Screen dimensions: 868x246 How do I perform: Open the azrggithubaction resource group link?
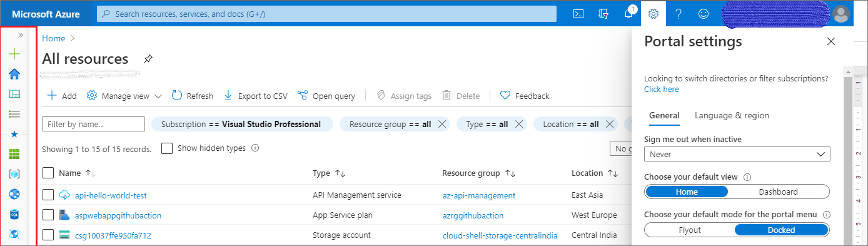[x=473, y=215]
